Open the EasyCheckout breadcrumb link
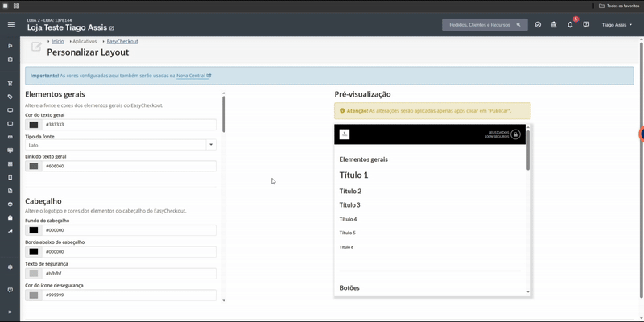The image size is (644, 322). point(122,42)
